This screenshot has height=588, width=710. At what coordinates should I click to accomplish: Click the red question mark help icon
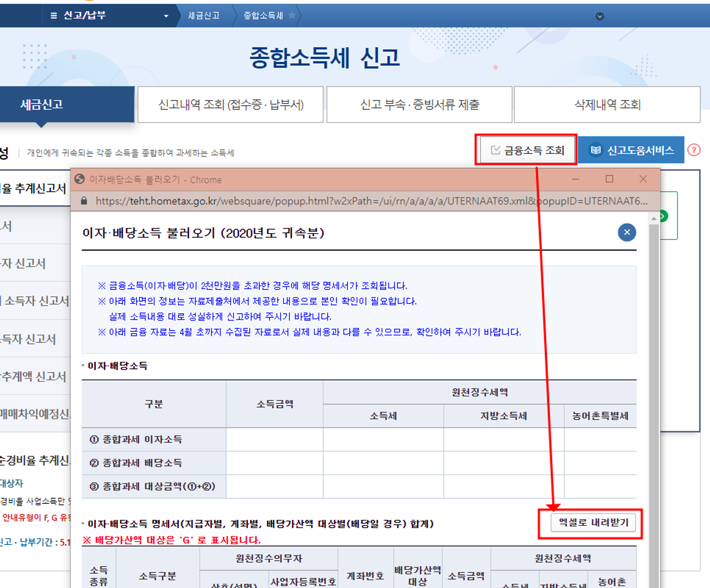694,150
